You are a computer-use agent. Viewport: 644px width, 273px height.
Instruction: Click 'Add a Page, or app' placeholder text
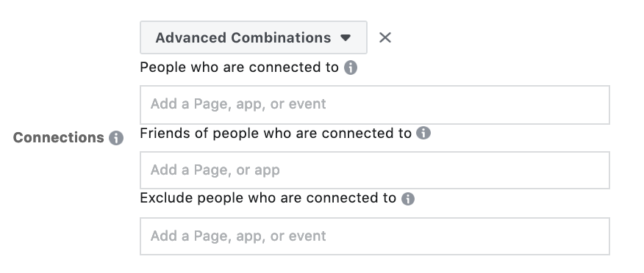215,170
